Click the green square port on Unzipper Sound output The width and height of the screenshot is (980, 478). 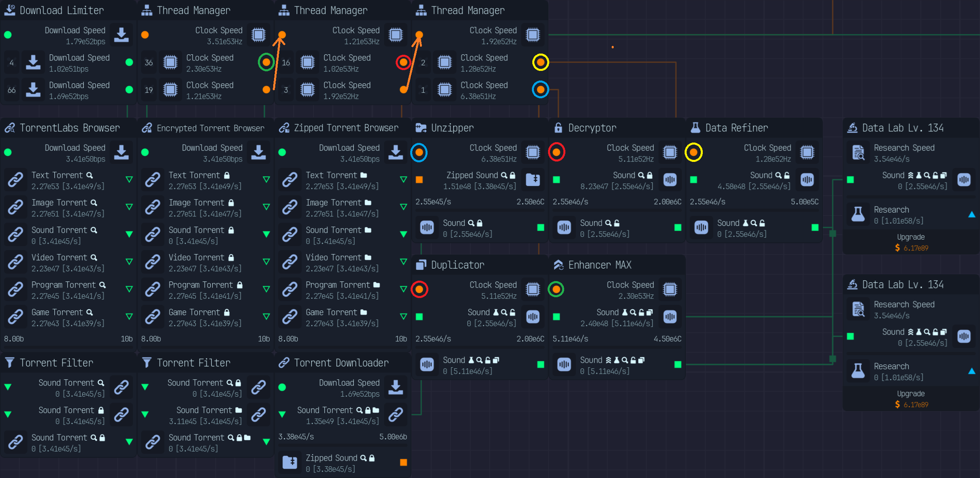point(541,228)
